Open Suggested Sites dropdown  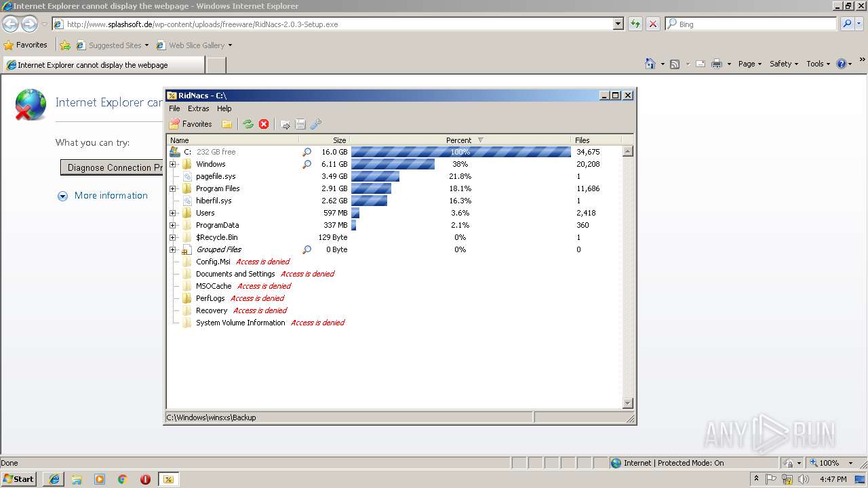113,45
